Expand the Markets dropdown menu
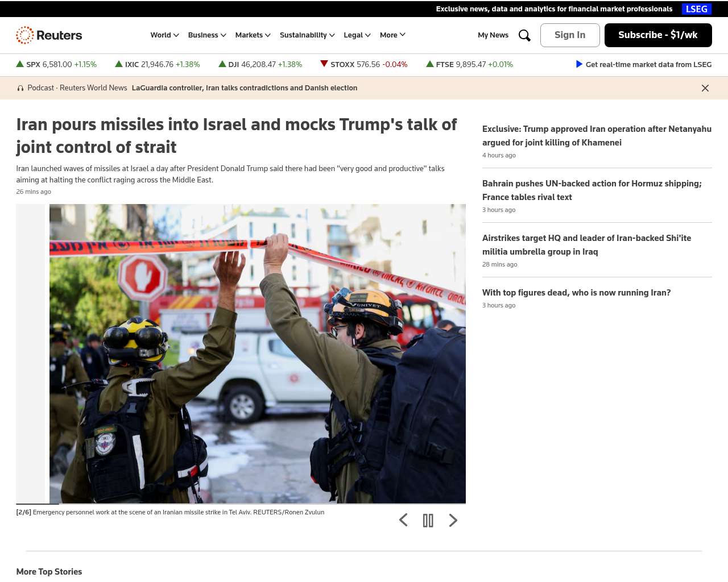This screenshot has width=728, height=582. coord(253,35)
